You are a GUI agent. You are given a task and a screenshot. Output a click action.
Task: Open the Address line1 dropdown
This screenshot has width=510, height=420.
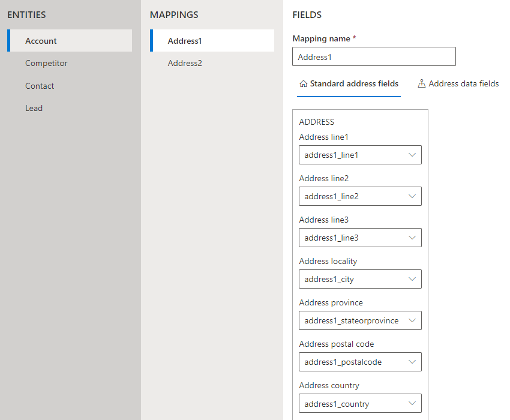(x=412, y=154)
